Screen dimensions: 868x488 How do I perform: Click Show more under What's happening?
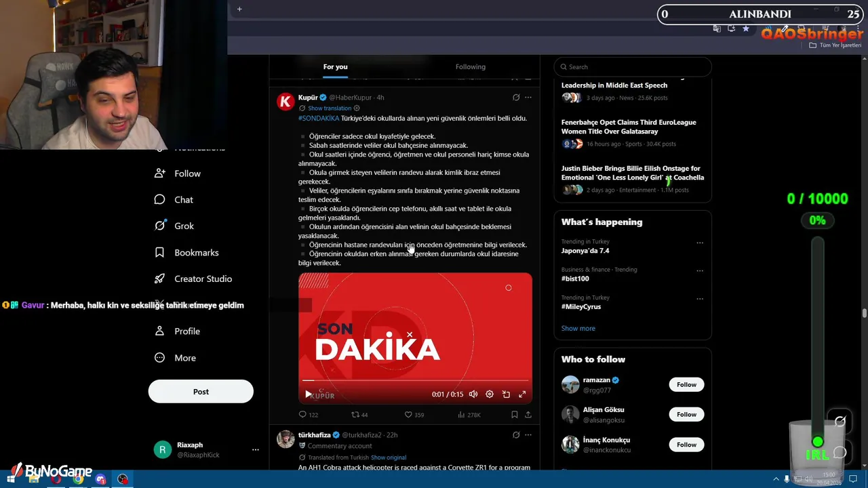click(x=578, y=328)
